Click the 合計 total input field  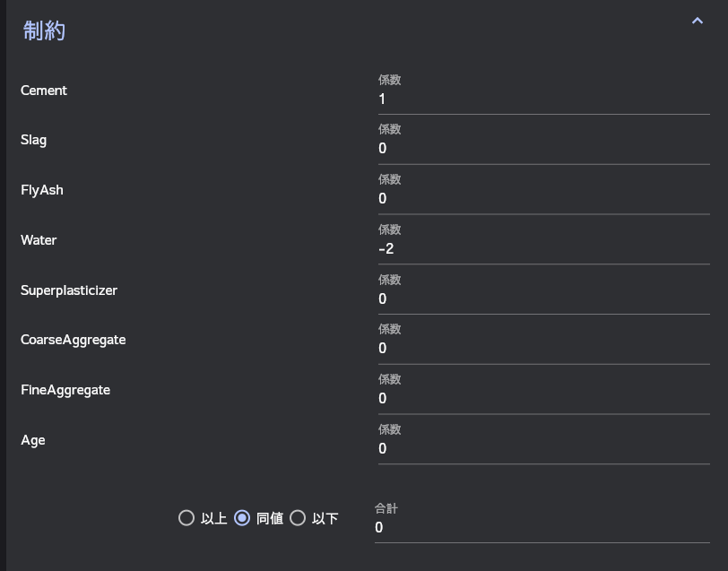point(542,528)
